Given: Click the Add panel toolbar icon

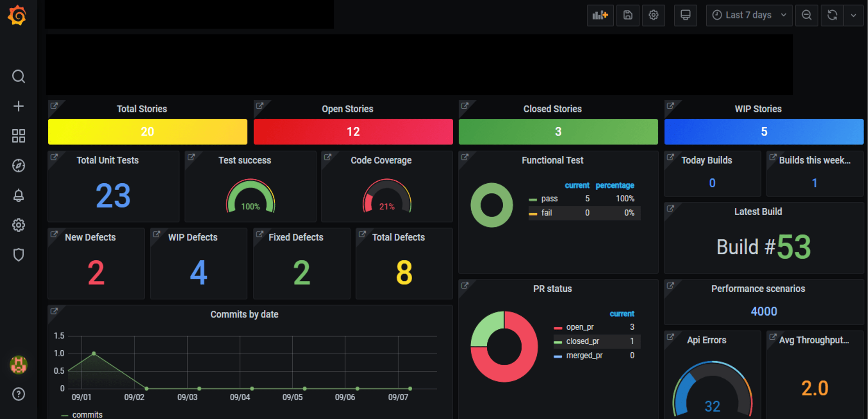Looking at the screenshot, I should (600, 16).
